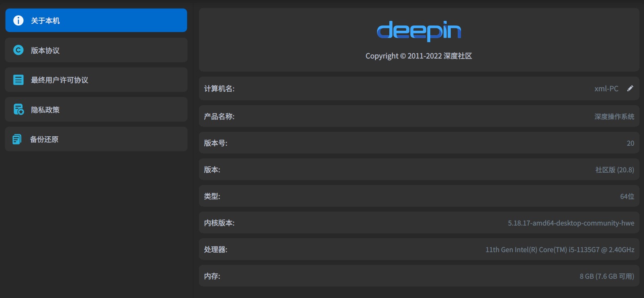Click the memory value 8 GB (7.6 GB 可用)
Viewport: 644px width, 298px height.
coord(607,276)
